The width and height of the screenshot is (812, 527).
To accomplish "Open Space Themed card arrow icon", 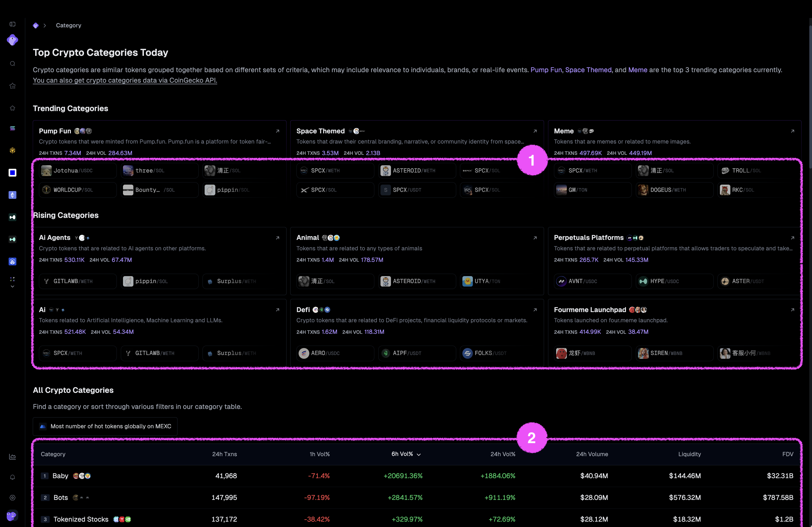I will 535,131.
